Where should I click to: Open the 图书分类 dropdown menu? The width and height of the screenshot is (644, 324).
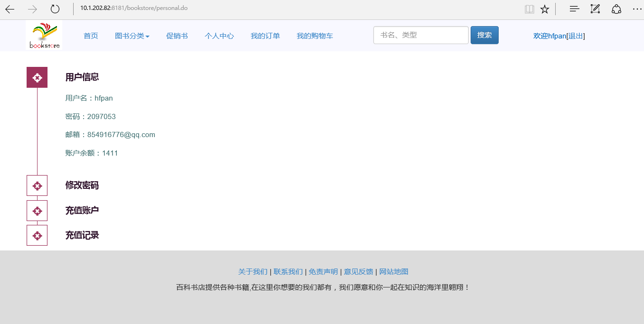click(132, 36)
